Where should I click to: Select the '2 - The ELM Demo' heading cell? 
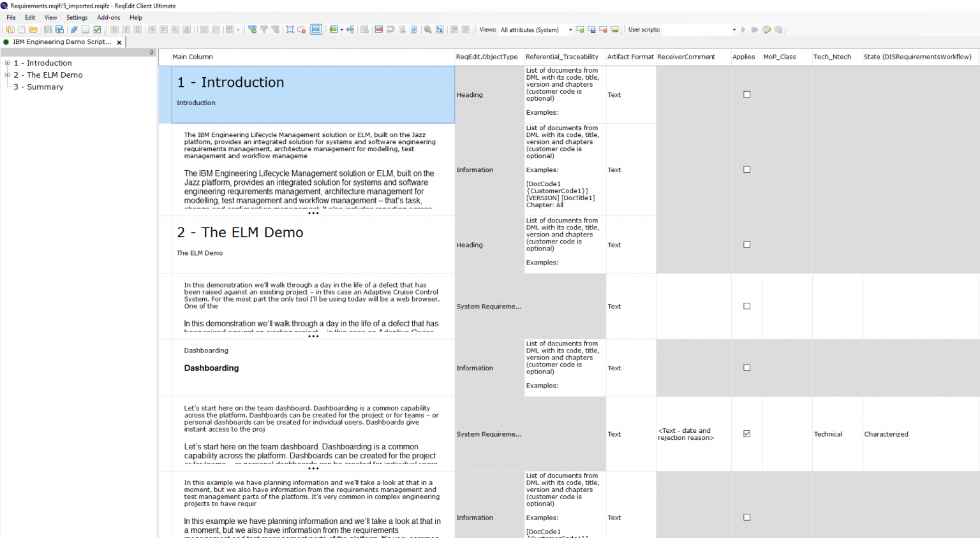[313, 245]
